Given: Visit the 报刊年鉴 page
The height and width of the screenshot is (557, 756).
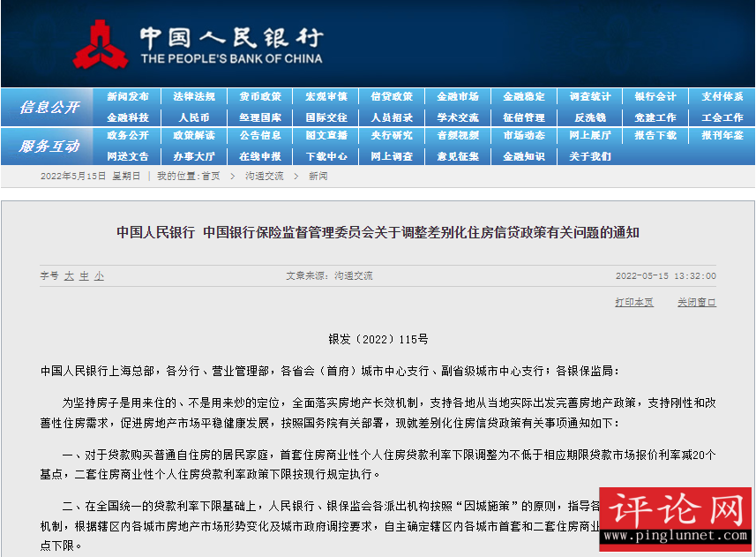Looking at the screenshot, I should coord(722,136).
